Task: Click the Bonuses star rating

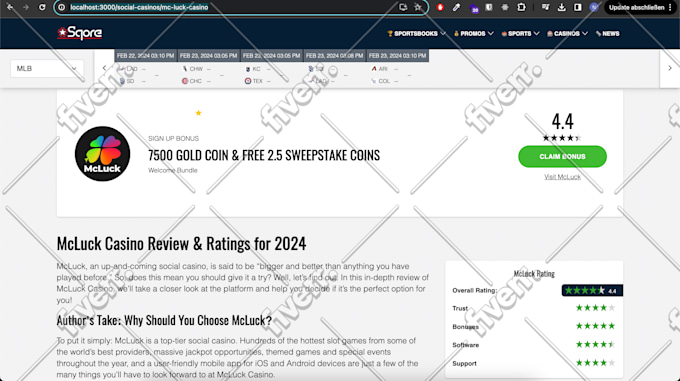Action: tap(595, 326)
